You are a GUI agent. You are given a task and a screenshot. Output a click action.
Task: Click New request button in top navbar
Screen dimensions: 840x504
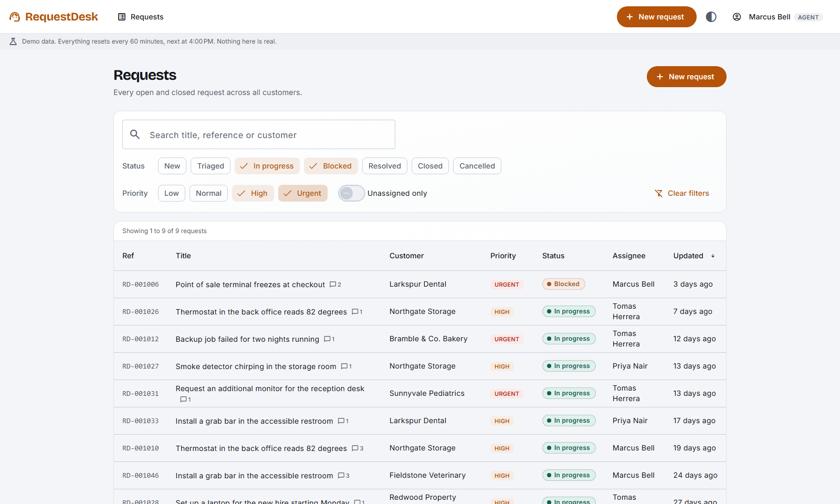[x=657, y=17]
